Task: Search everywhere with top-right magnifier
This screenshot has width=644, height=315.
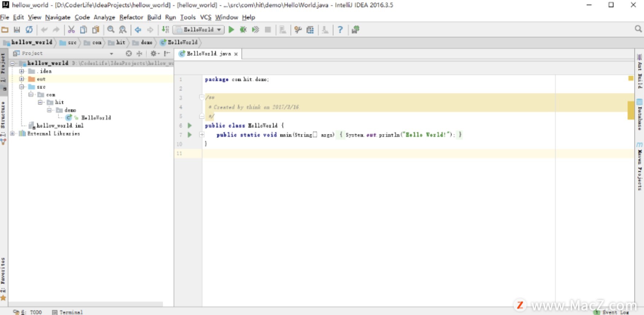Action: (638, 29)
